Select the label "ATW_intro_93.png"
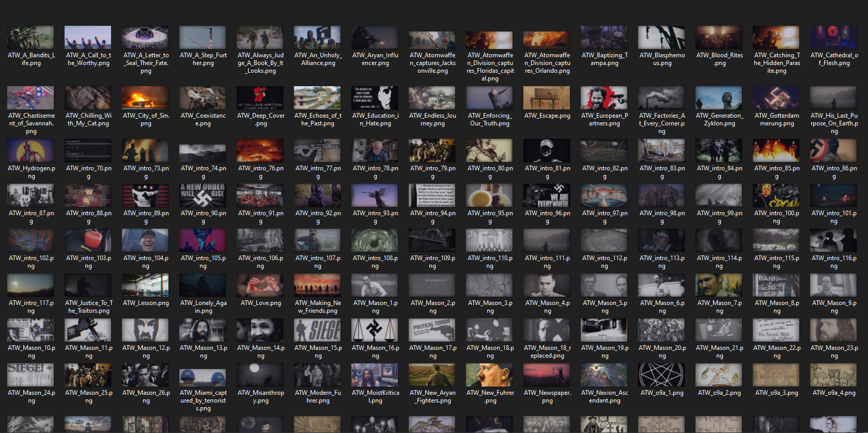 pos(375,217)
